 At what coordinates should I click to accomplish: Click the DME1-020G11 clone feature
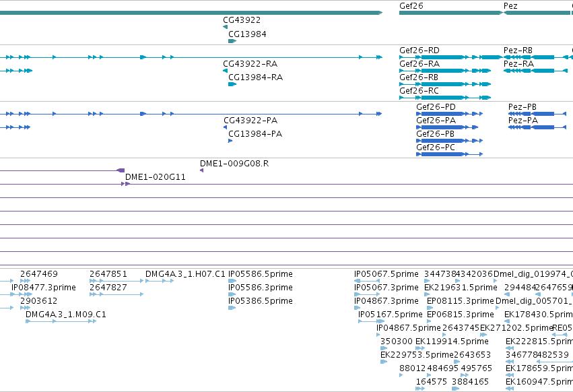coord(347,184)
